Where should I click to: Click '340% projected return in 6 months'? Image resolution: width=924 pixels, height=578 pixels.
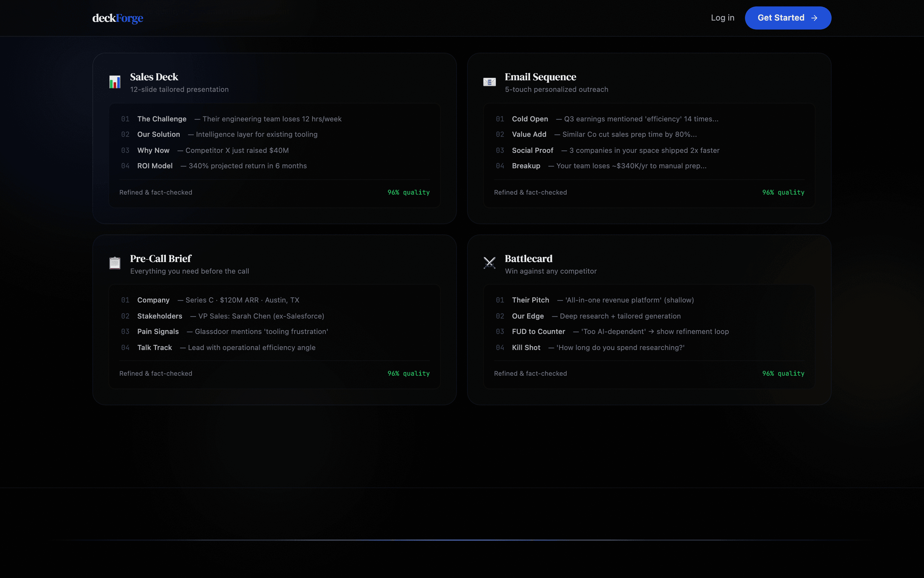pyautogui.click(x=248, y=166)
